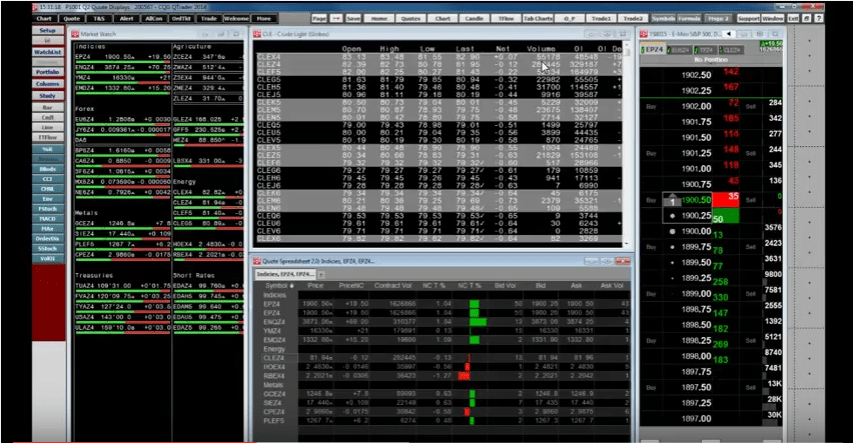Click red 35 ask cell at 1900.50

[726, 199]
